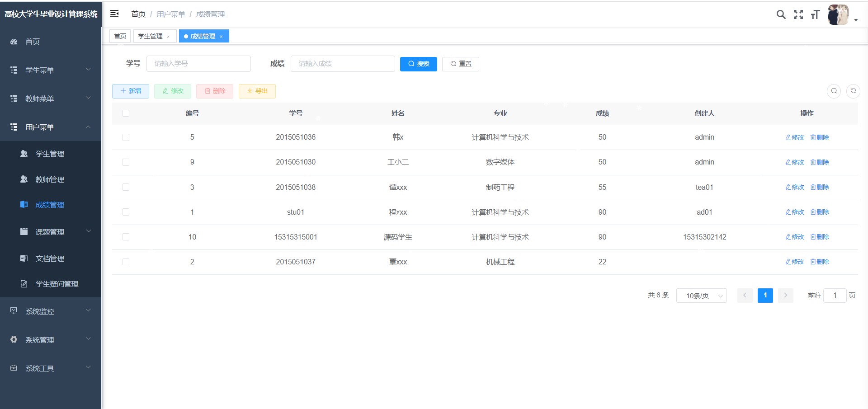Viewport: 868px width, 409px height.
Task: Tick the select-all checkbox in table header
Action: click(x=126, y=113)
